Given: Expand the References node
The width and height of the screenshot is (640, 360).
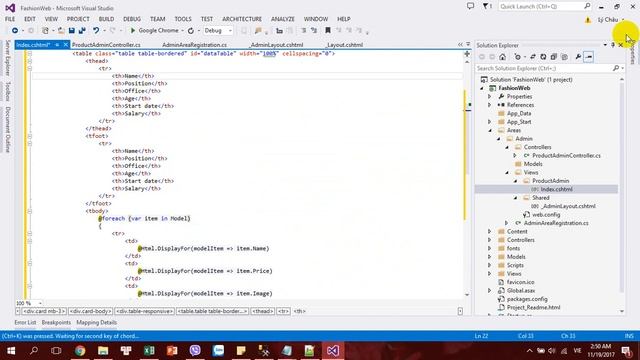Looking at the screenshot, I should coord(489,105).
